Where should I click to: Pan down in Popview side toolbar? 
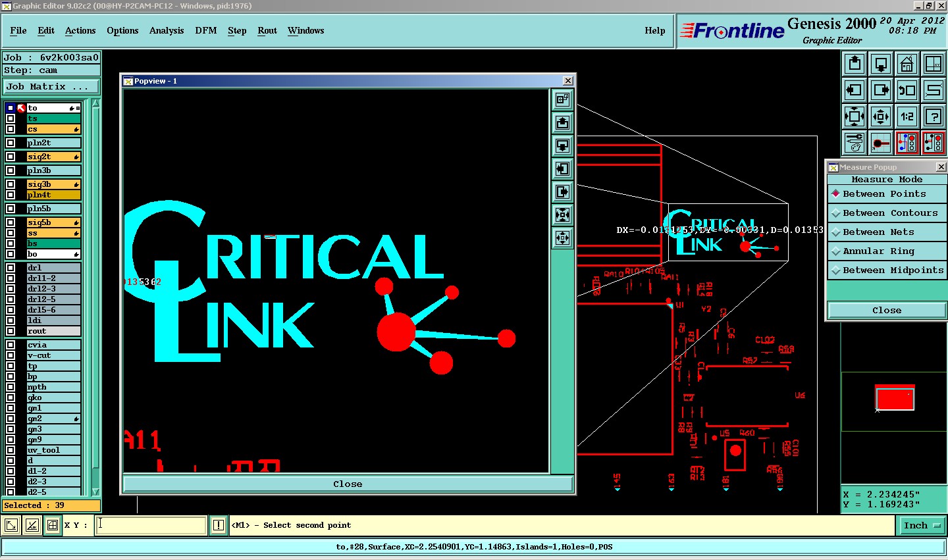562,145
